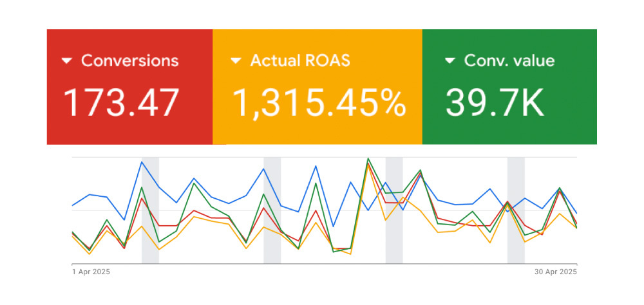
Task: Click the 39.7K conversion value figure
Action: 495,102
